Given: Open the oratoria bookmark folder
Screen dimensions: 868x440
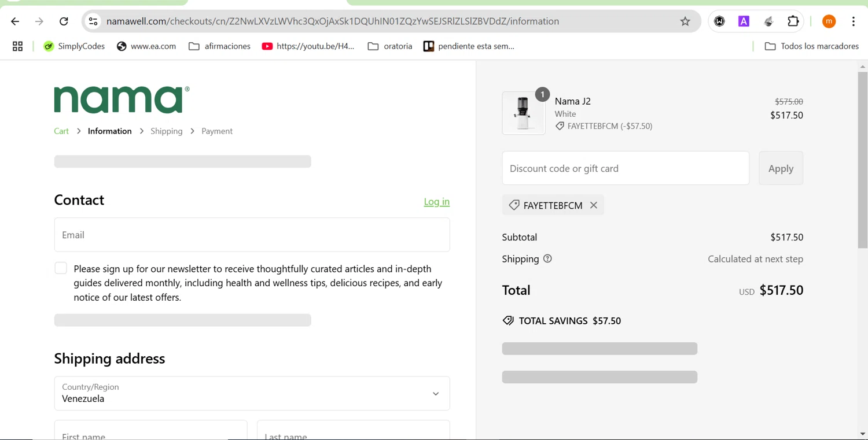Looking at the screenshot, I should [390, 46].
